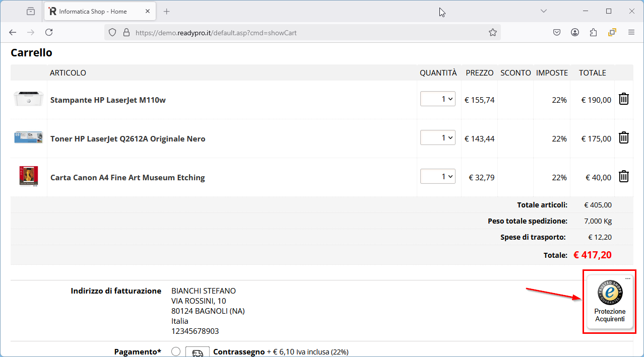644x357 pixels.
Task: Remove Toner HP LaserJet Q2612A via trash icon
Action: point(624,137)
